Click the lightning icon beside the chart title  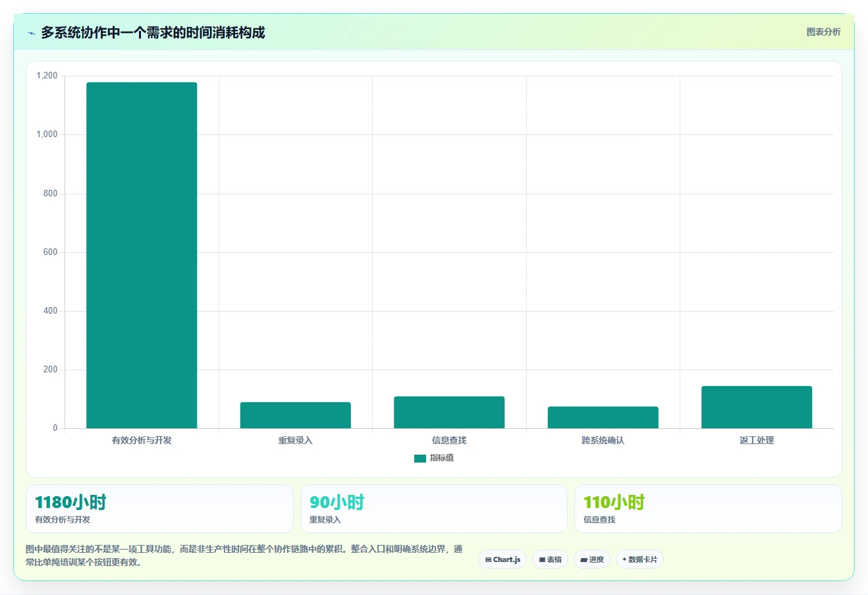tap(31, 33)
